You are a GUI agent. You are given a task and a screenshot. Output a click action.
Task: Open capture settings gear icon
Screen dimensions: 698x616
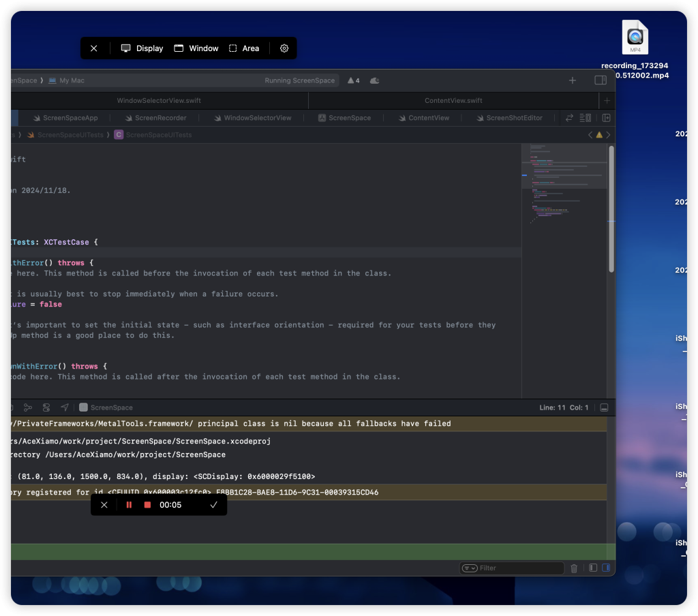click(284, 48)
